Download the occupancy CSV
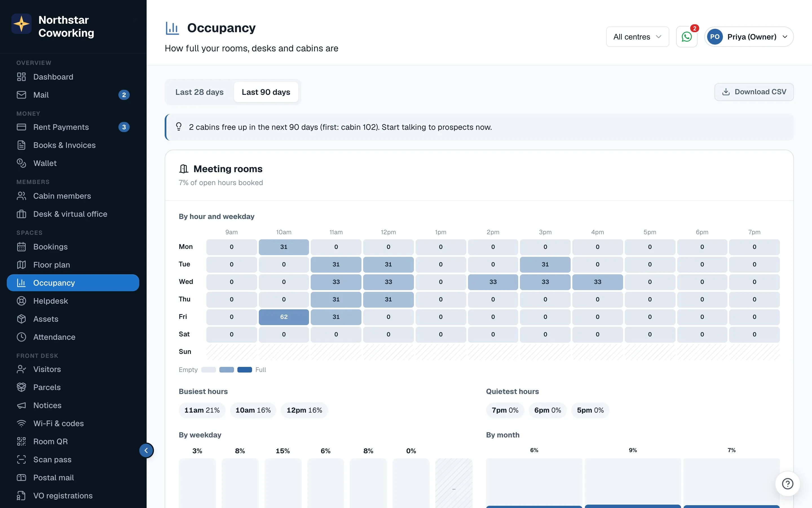Screen dimensions: 812x508 click(x=754, y=92)
